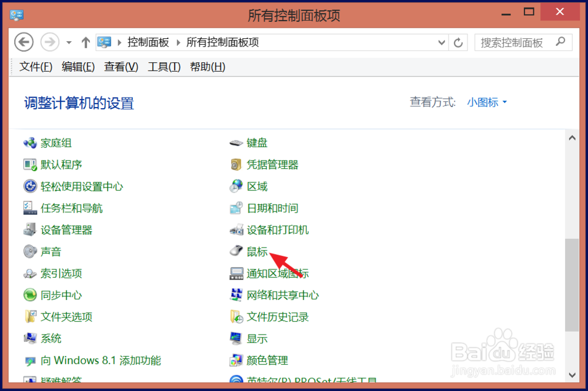Open the 网络和共享中心 link
The height and width of the screenshot is (391, 588).
[283, 295]
